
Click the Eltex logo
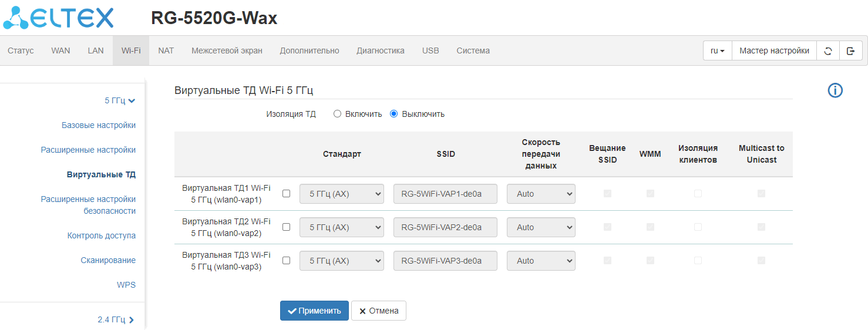(59, 18)
